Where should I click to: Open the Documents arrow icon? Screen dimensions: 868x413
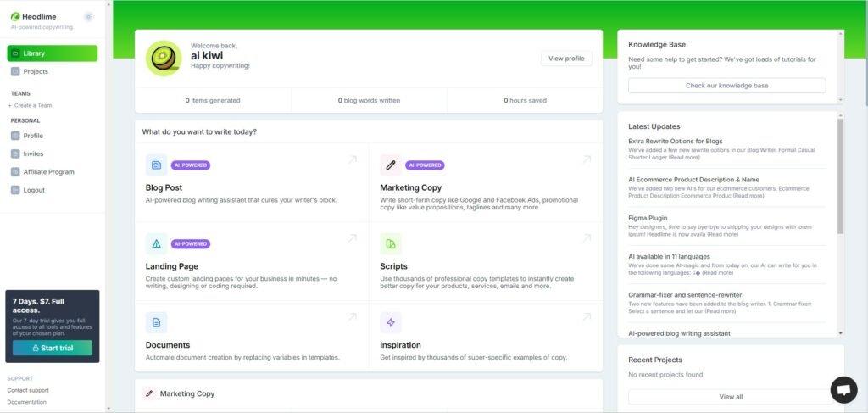click(352, 316)
